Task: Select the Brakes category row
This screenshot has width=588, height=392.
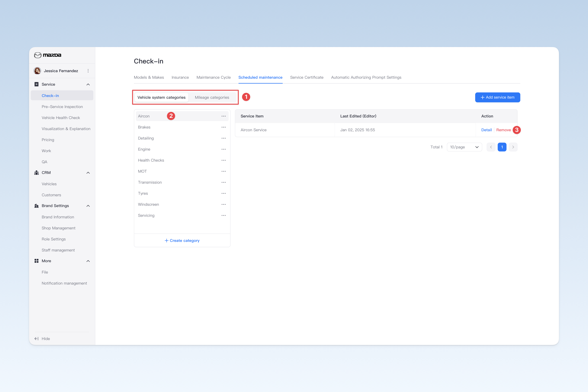Action: [182, 127]
